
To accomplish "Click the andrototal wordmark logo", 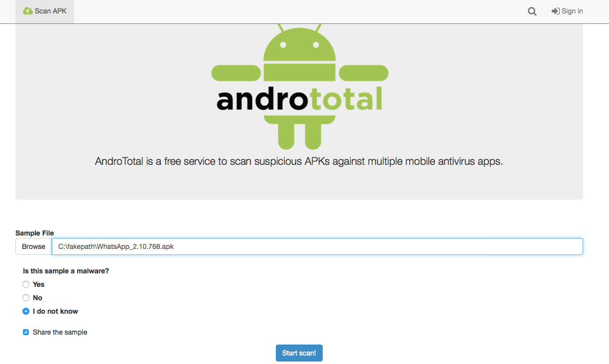I will (x=299, y=99).
